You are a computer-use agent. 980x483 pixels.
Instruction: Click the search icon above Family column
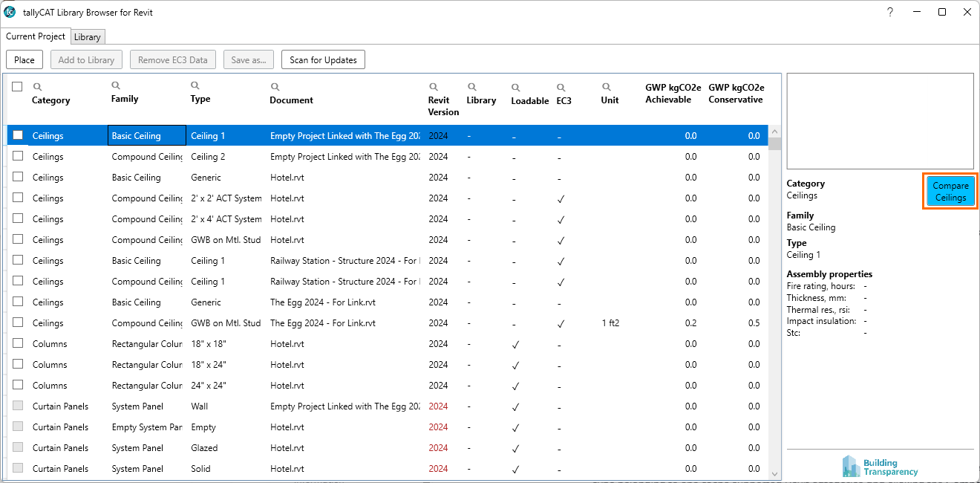click(x=116, y=85)
